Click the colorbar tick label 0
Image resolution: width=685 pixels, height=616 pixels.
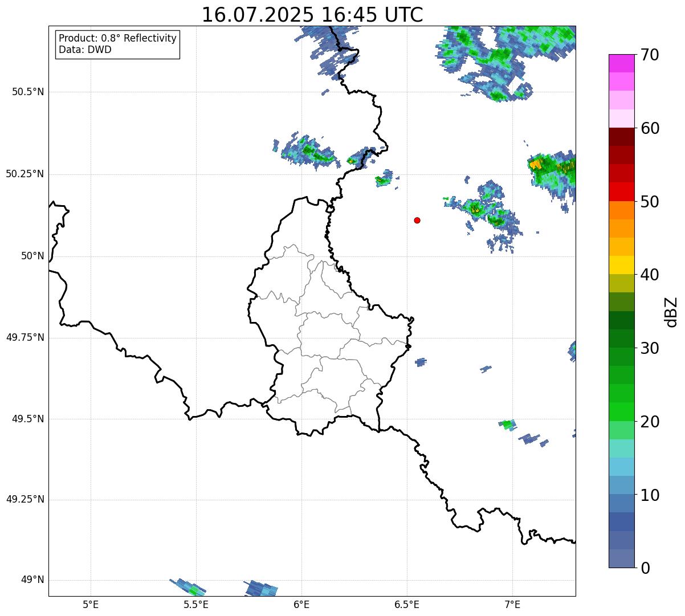[646, 568]
